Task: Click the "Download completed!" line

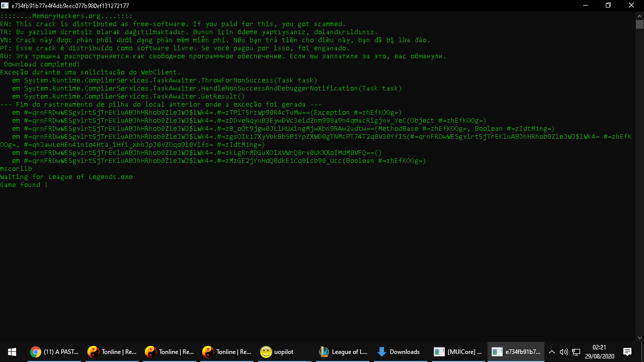Action: click(42, 64)
